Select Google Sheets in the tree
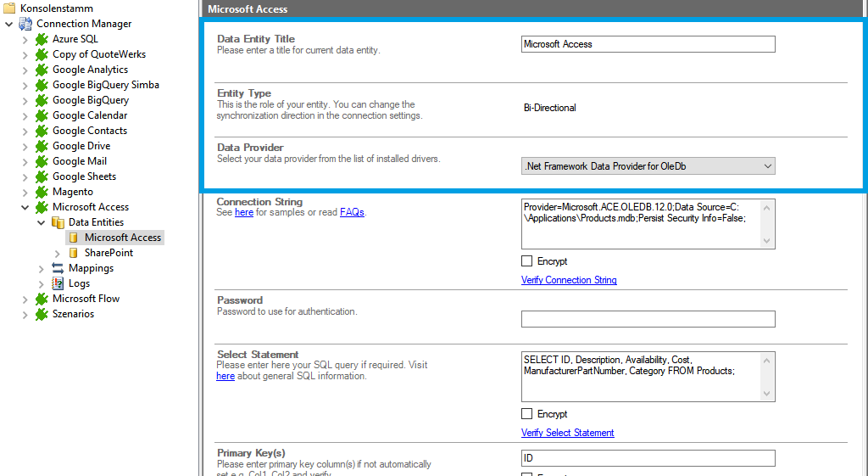Viewport: 868px width, 476px height. [x=84, y=176]
